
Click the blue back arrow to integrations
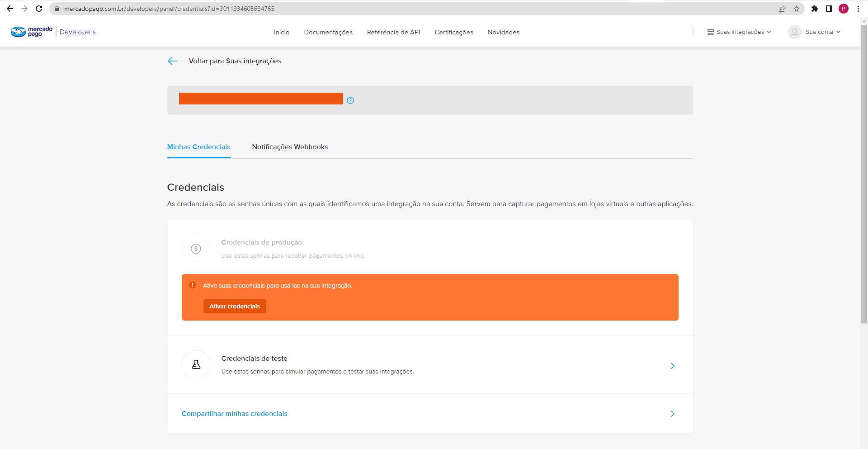pos(173,61)
